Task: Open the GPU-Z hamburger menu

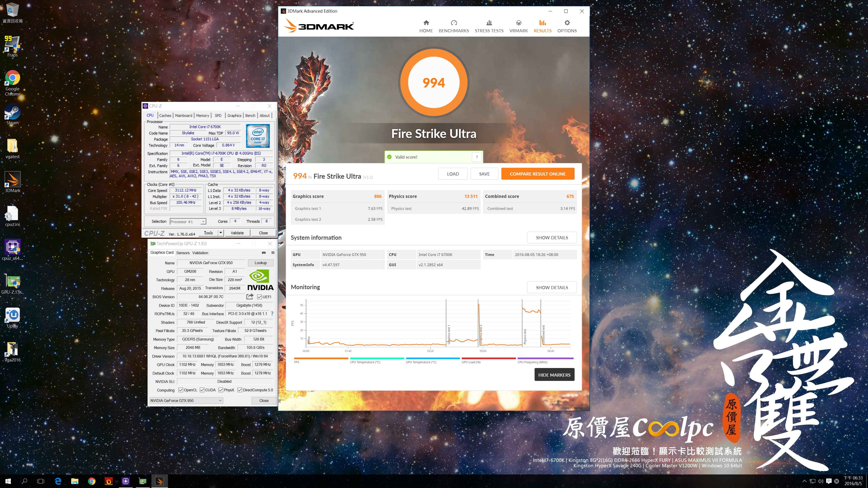Action: point(273,253)
